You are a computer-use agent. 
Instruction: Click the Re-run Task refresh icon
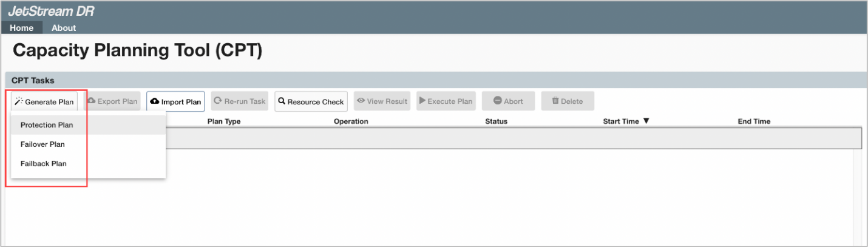point(218,101)
